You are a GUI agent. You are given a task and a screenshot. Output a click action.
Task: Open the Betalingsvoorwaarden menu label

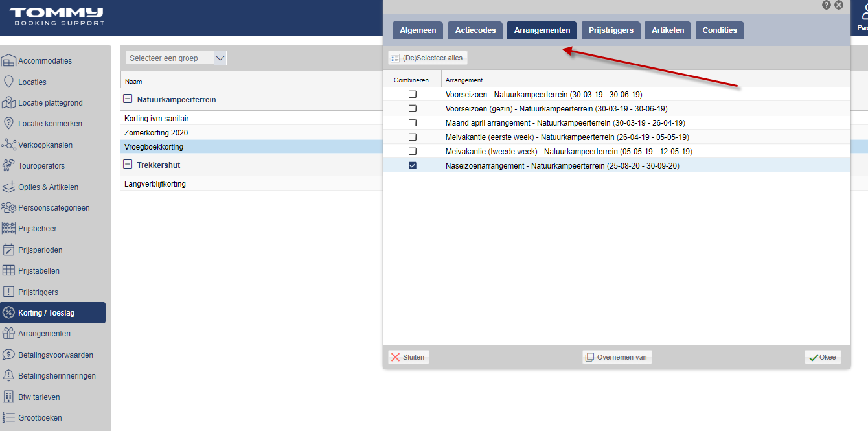click(56, 355)
